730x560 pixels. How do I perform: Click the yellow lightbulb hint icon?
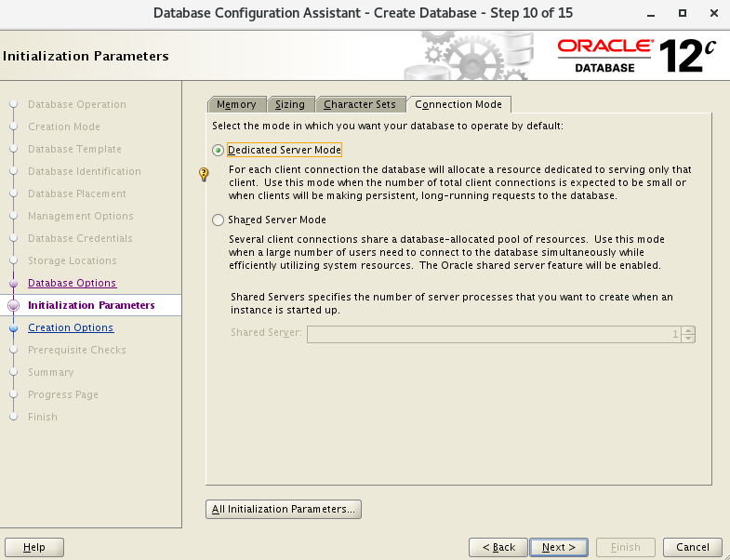205,173
